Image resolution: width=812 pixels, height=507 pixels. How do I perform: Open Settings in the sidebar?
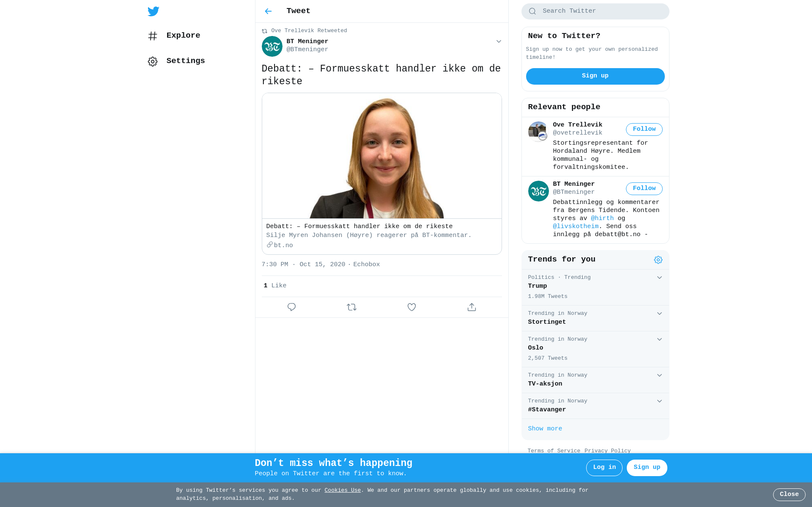(x=185, y=61)
